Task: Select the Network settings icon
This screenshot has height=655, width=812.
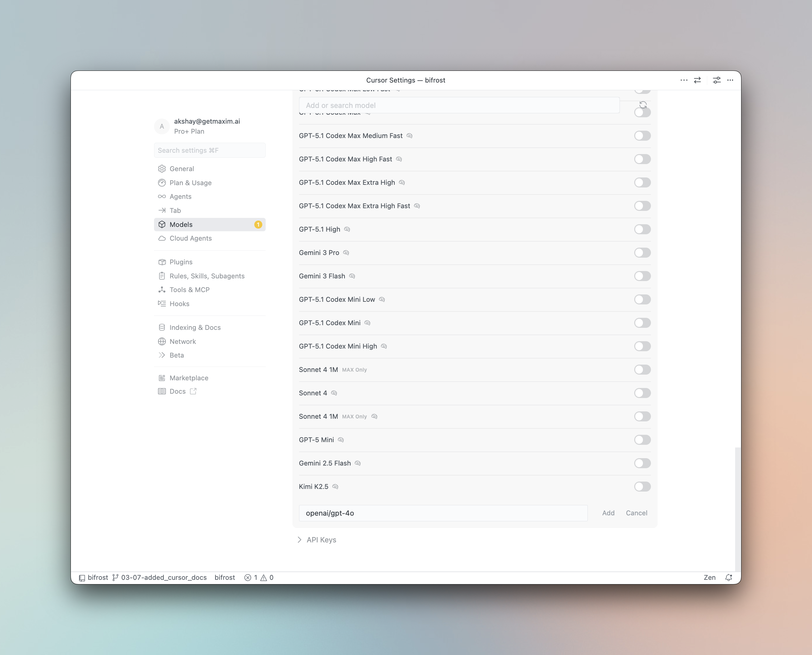Action: coord(162,342)
